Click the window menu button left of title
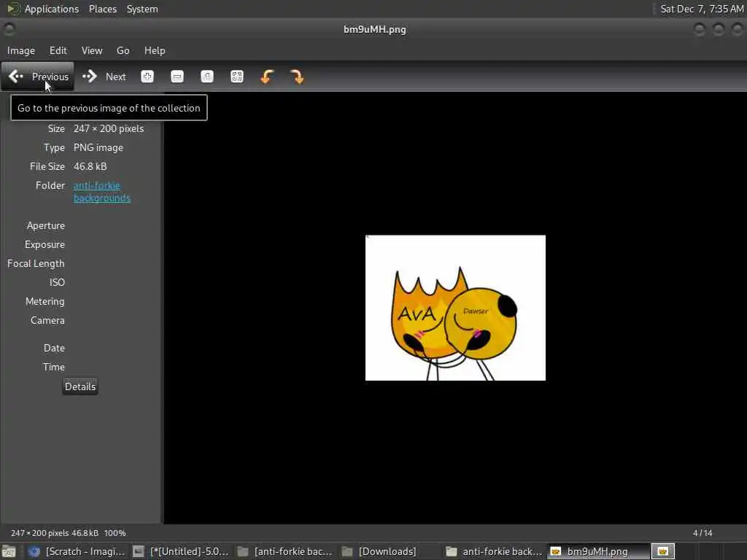The width and height of the screenshot is (747, 560). [x=9, y=29]
